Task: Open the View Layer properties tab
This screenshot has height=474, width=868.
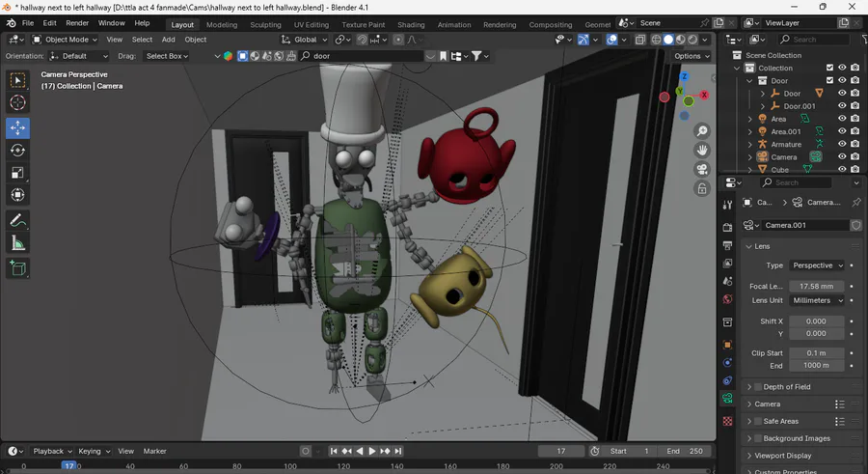Action: [727, 264]
